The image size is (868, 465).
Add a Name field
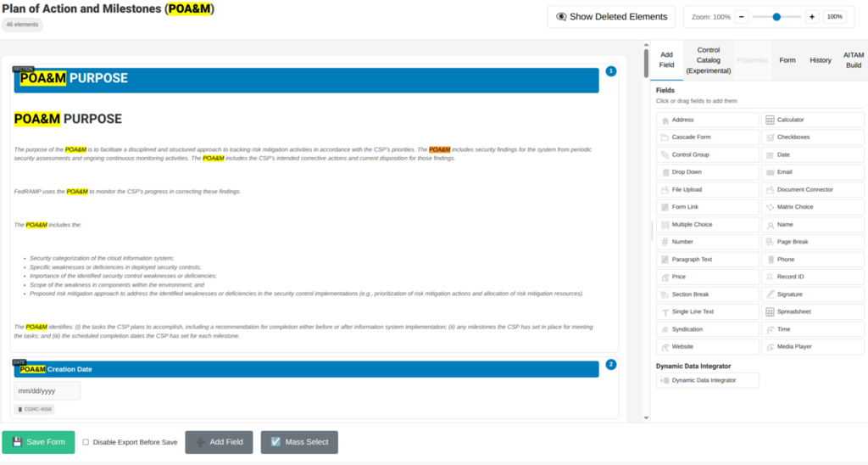[812, 225]
